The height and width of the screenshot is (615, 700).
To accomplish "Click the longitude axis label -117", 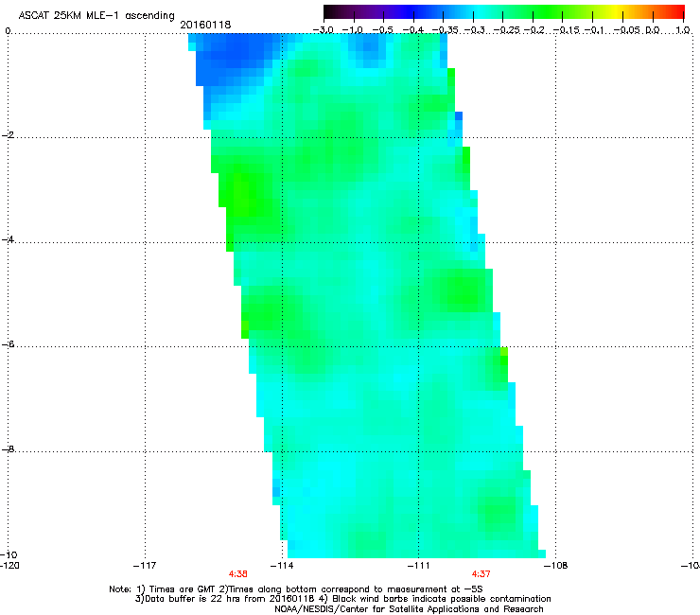I will tap(145, 566).
